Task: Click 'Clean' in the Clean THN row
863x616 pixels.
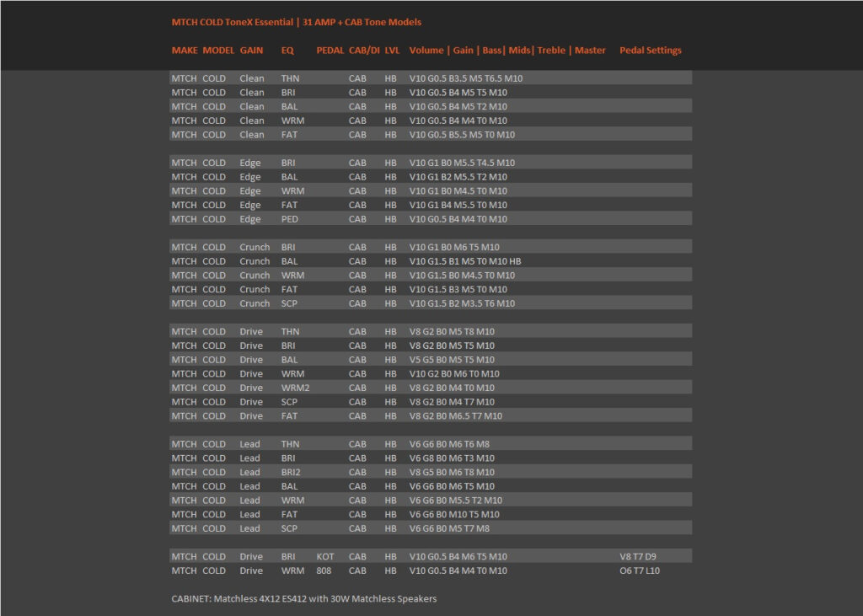Action: (x=251, y=78)
